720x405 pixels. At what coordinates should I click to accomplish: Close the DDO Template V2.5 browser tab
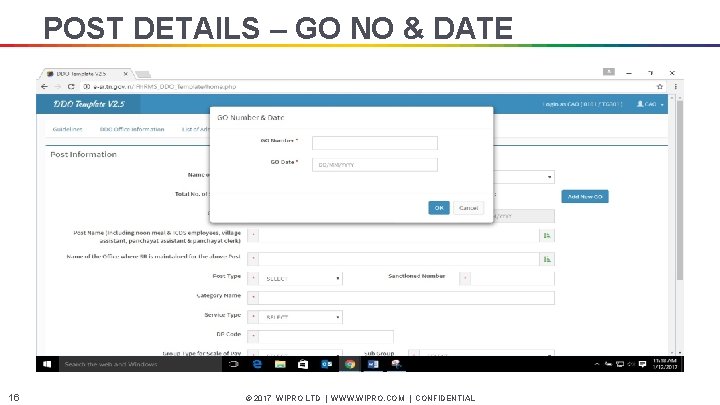tap(125, 73)
